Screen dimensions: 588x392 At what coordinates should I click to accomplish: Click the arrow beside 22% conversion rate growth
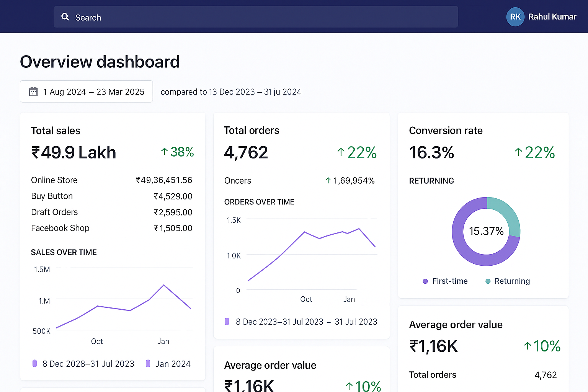pos(518,152)
